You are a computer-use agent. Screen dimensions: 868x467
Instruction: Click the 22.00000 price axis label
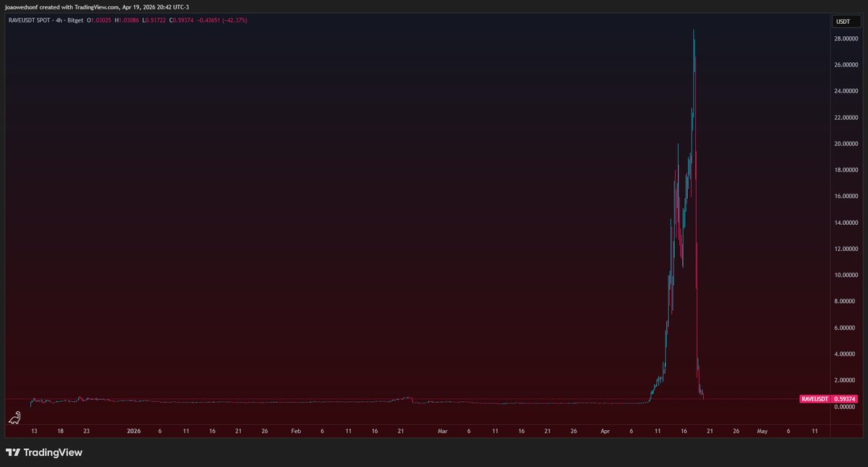tap(847, 117)
